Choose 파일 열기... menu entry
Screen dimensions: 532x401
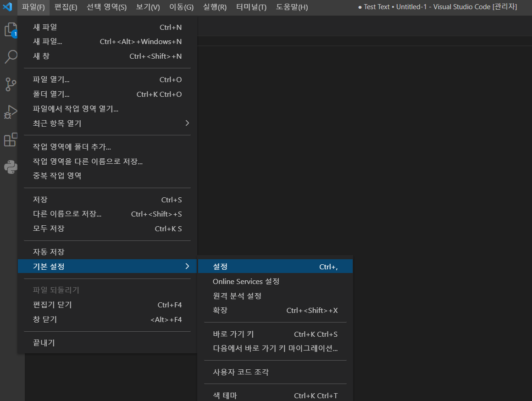pos(107,79)
